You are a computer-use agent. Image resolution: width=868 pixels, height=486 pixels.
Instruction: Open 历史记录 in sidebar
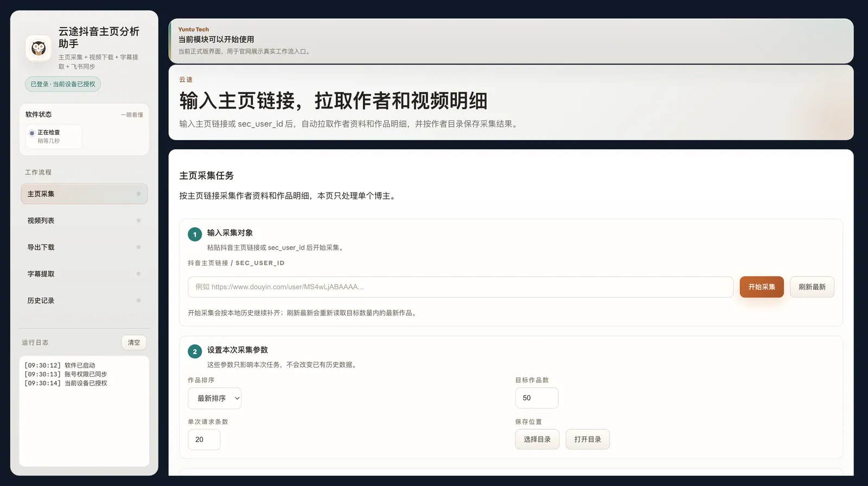(x=84, y=300)
